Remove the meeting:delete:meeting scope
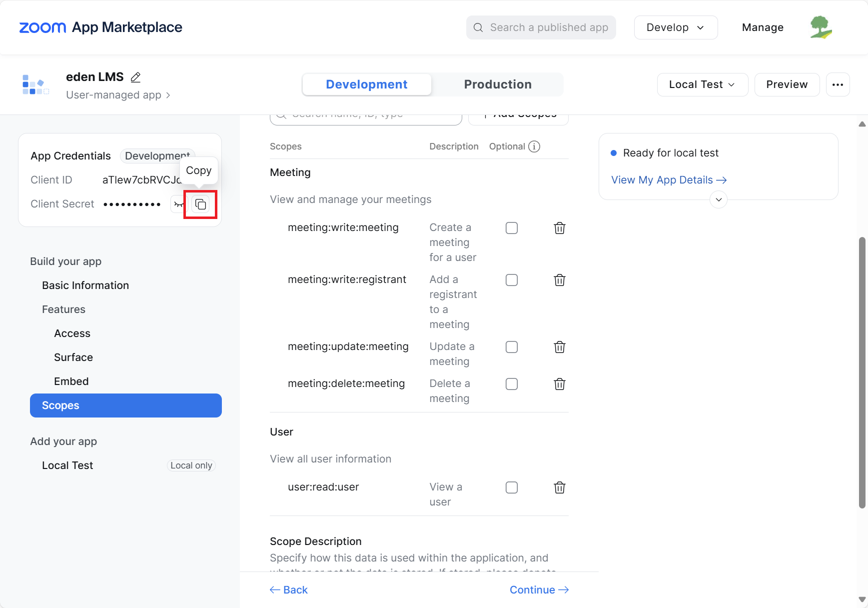The width and height of the screenshot is (868, 608). tap(560, 384)
